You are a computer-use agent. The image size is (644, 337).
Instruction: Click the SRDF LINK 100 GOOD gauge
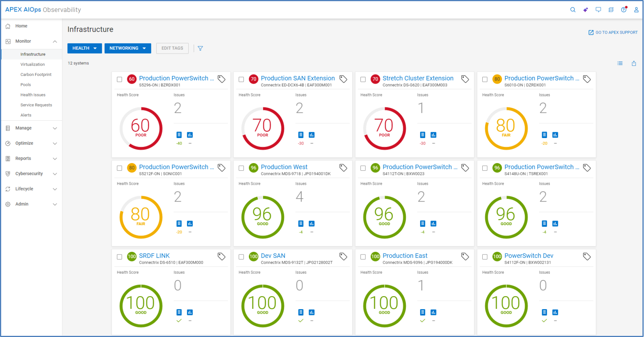click(x=141, y=306)
